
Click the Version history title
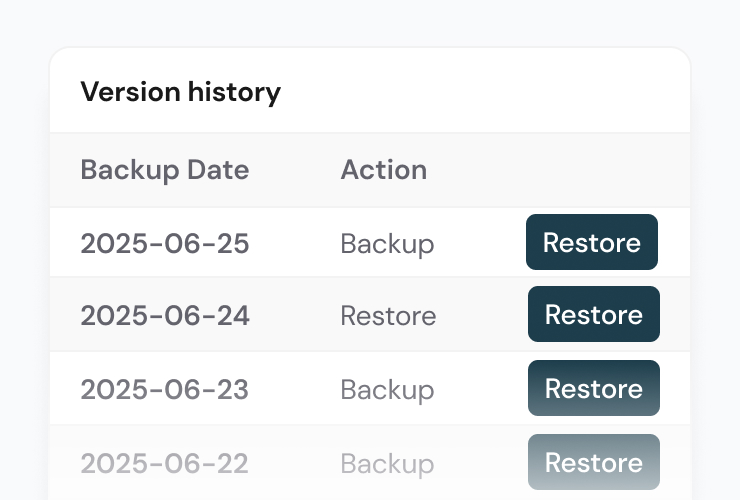[x=180, y=92]
